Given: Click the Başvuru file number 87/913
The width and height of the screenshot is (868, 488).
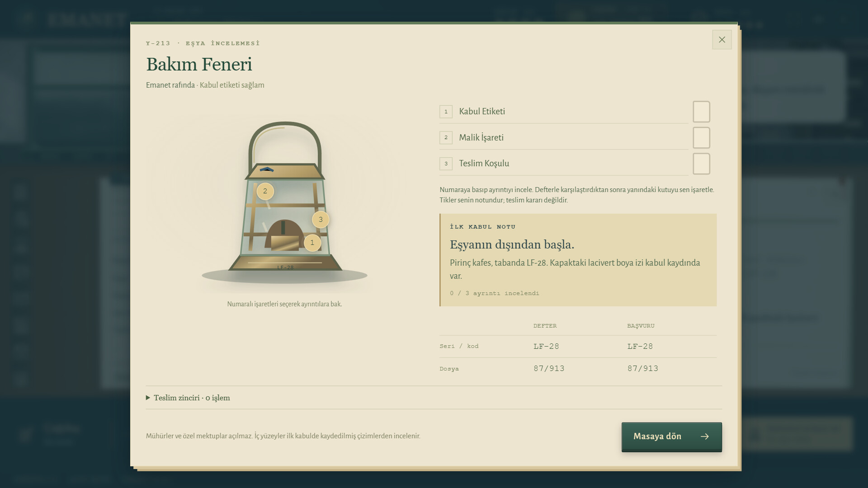Looking at the screenshot, I should point(643,369).
